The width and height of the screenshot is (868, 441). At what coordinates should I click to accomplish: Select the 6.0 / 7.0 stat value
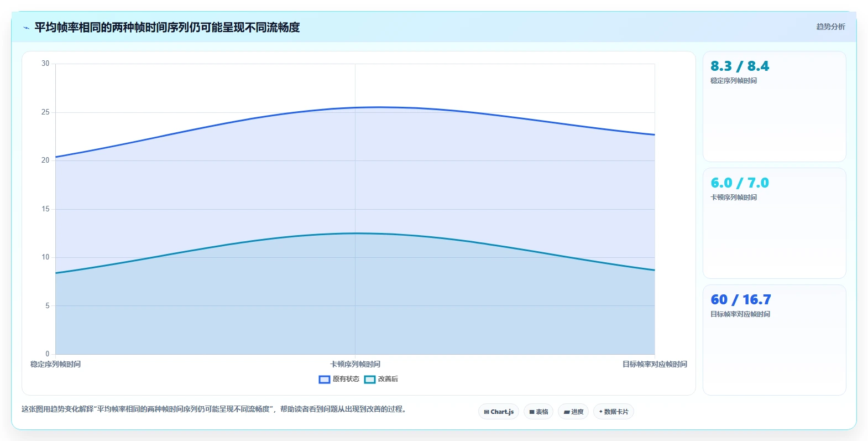(x=740, y=183)
